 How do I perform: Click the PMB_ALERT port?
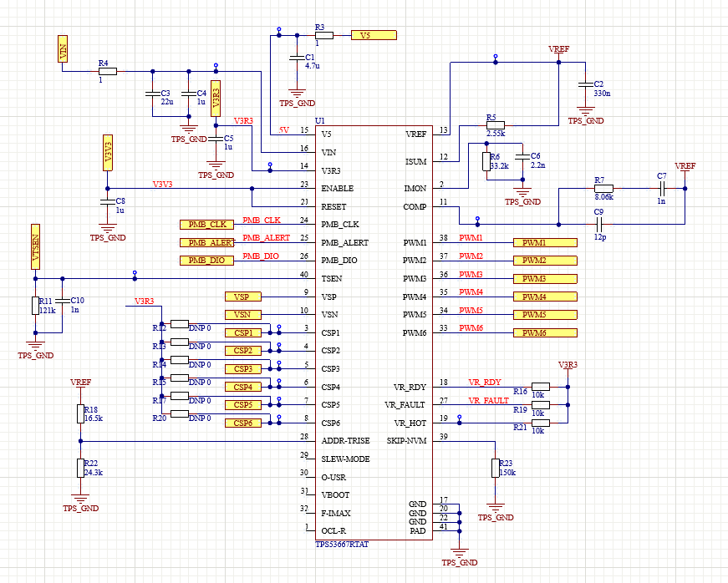click(206, 242)
